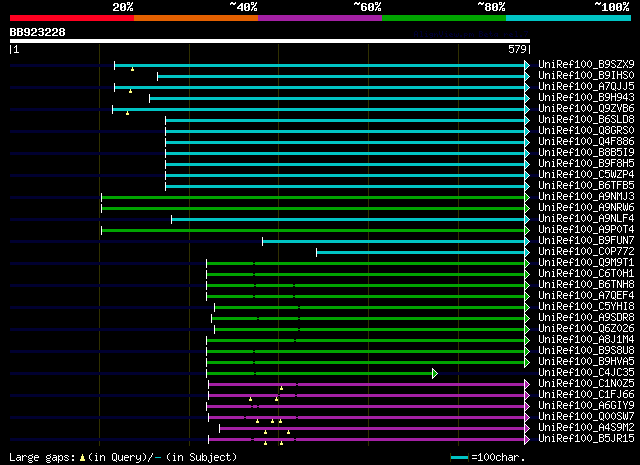Image resolution: width=640 pixels, height=465 pixels.
Task: Select the UniRef100_A9NMJ3 label
Action: (586, 197)
